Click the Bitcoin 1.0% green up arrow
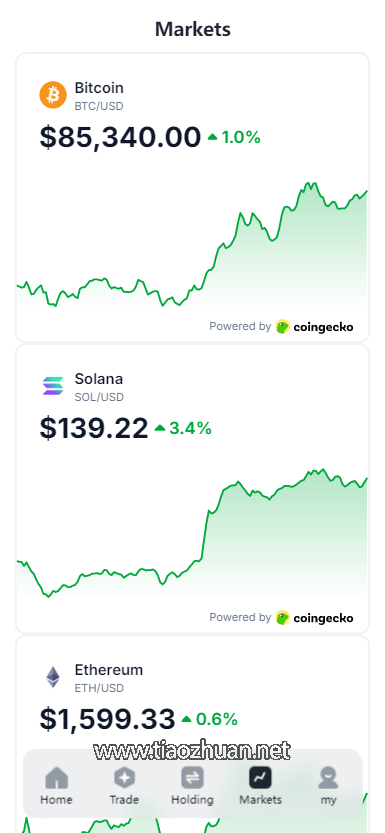 [213, 138]
